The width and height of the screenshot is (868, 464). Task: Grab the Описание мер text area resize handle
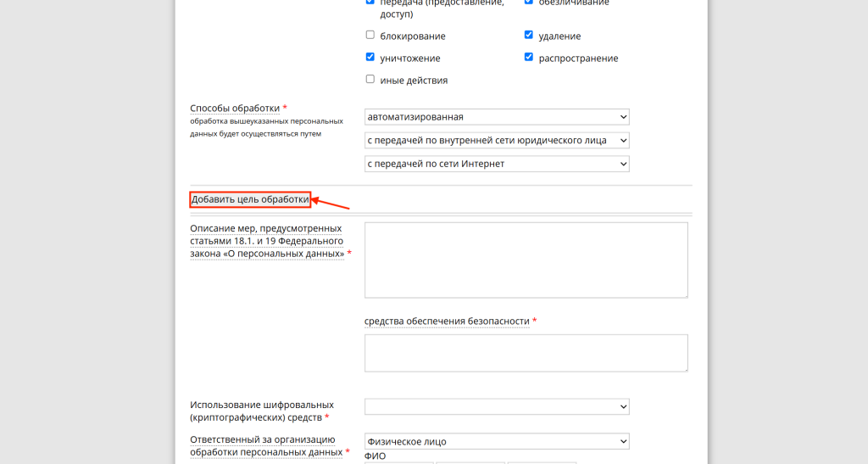click(x=684, y=294)
